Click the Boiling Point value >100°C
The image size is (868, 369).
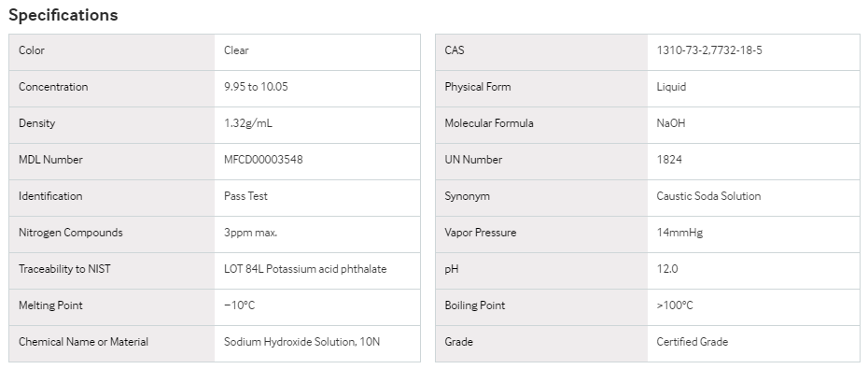pyautogui.click(x=675, y=305)
